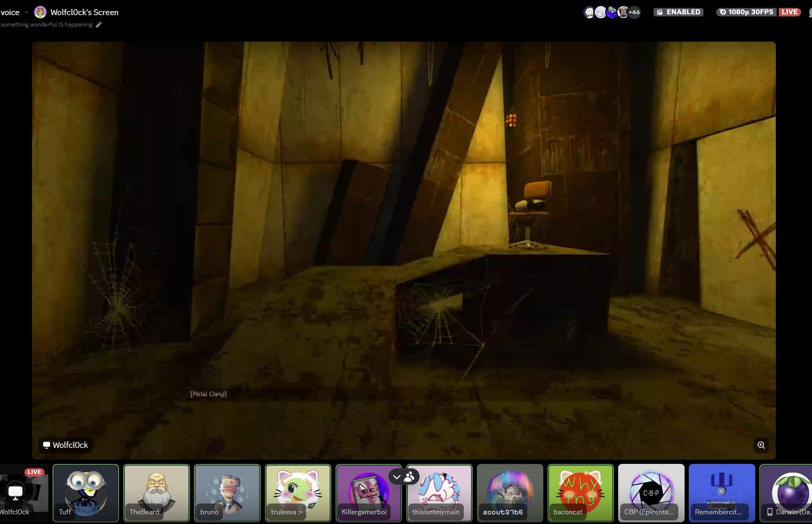Click the "voice" channel name
The height and width of the screenshot is (524, 812).
(10, 12)
